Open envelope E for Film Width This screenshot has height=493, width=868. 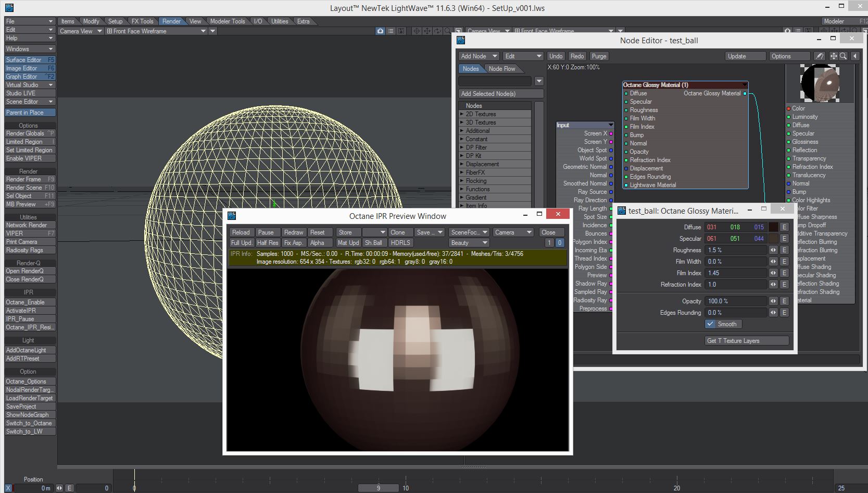pyautogui.click(x=784, y=262)
